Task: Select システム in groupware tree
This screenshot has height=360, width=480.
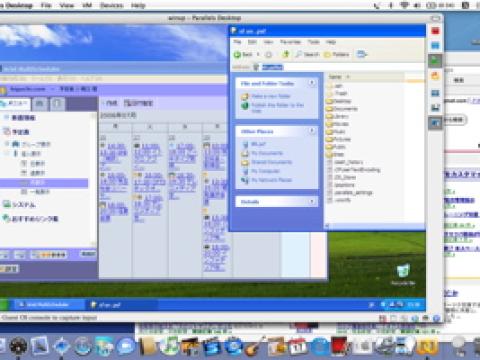Action: [x=20, y=205]
